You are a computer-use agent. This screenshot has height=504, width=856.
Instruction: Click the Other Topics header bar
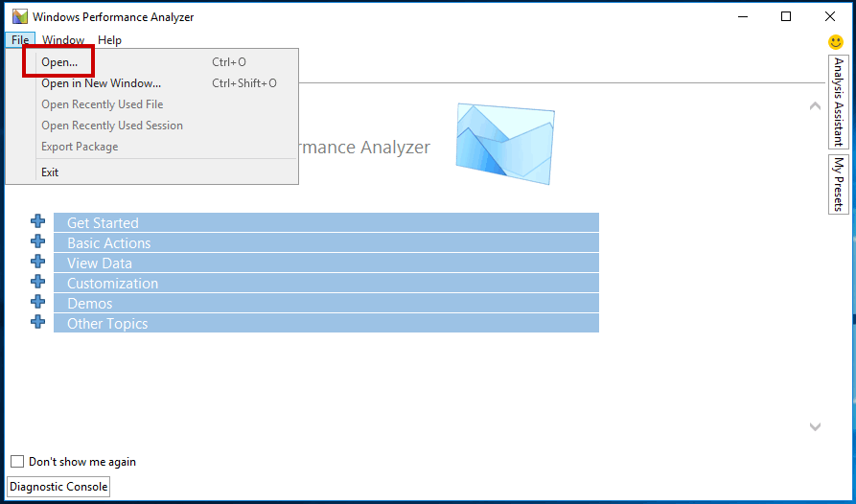click(326, 323)
